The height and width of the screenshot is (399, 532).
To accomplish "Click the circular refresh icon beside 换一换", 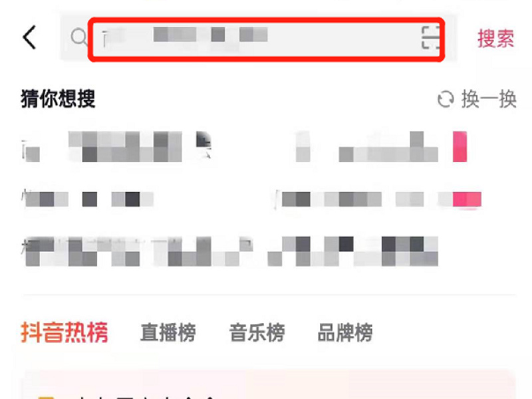I will 446,99.
